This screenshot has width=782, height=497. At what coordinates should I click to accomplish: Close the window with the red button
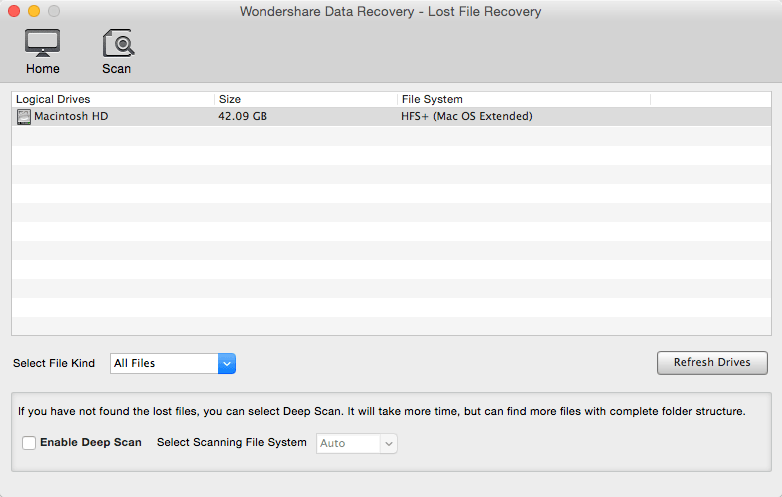click(x=14, y=11)
